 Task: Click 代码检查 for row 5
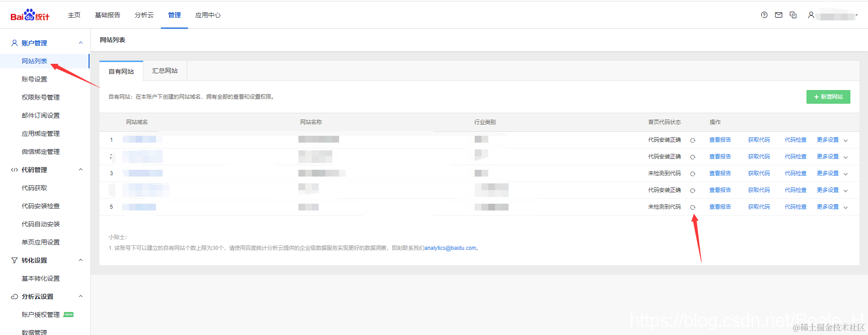(796, 207)
